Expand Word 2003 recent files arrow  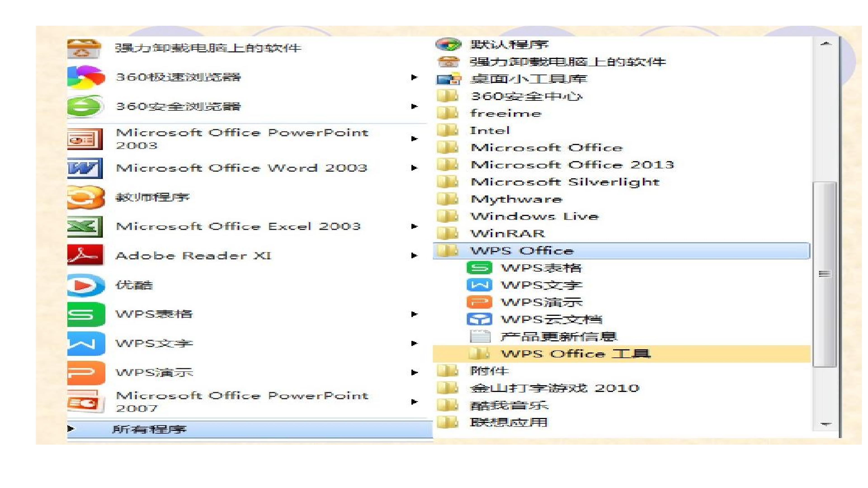point(415,168)
